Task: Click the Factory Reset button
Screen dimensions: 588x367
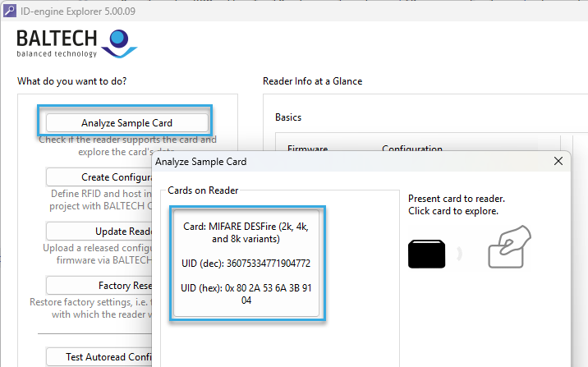Action: [x=99, y=286]
